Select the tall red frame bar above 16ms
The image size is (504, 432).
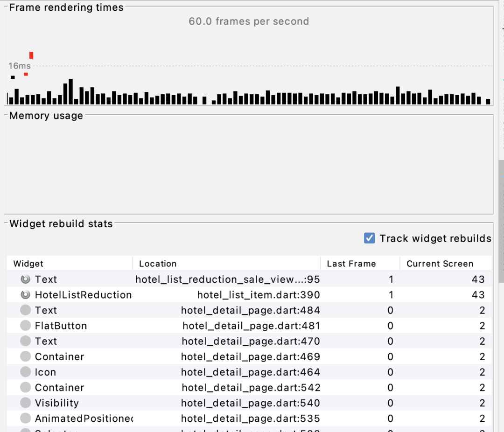coord(31,56)
